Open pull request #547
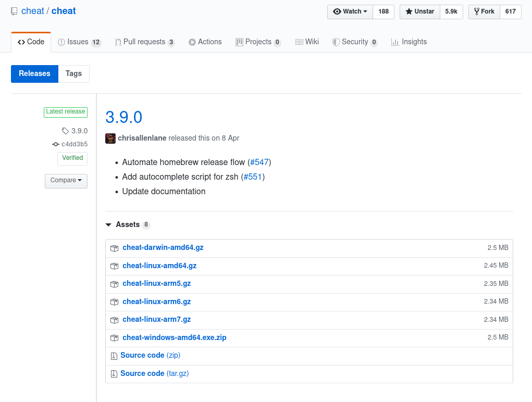The height and width of the screenshot is (402, 532). pyautogui.click(x=259, y=162)
